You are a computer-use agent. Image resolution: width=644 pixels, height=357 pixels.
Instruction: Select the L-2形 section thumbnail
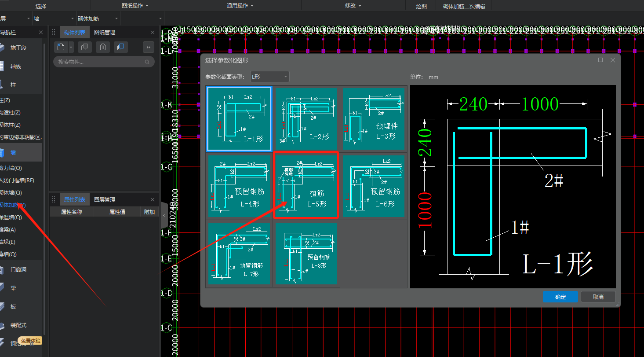306,119
